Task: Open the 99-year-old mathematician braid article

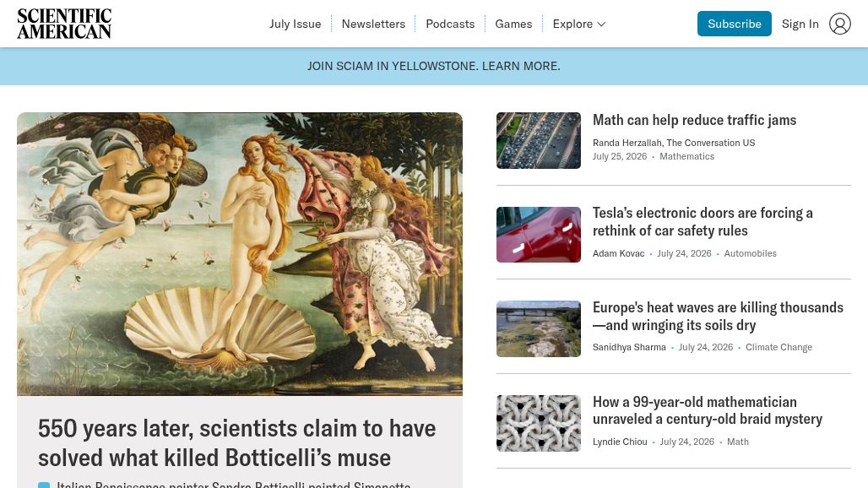Action: [x=708, y=410]
